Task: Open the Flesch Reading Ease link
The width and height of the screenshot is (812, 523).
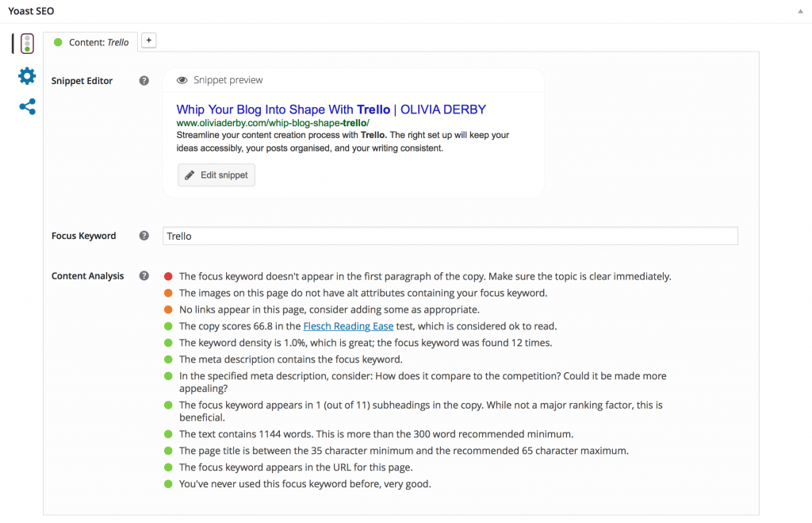Action: 348,326
